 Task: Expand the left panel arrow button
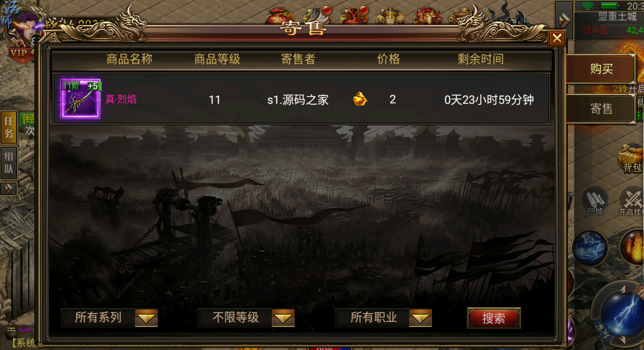(9, 189)
